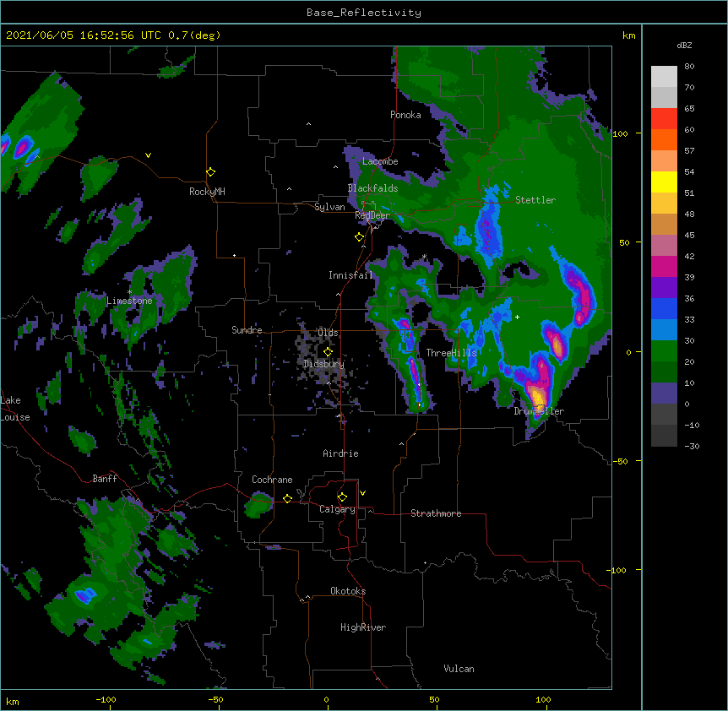Viewport: 728px width, 711px height.
Task: Click the Banff label
Action: [105, 479]
